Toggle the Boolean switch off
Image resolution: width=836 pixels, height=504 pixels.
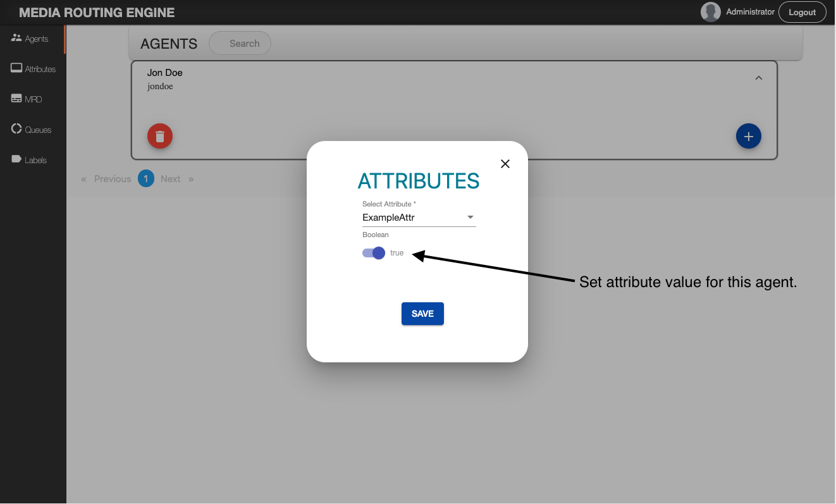click(374, 253)
